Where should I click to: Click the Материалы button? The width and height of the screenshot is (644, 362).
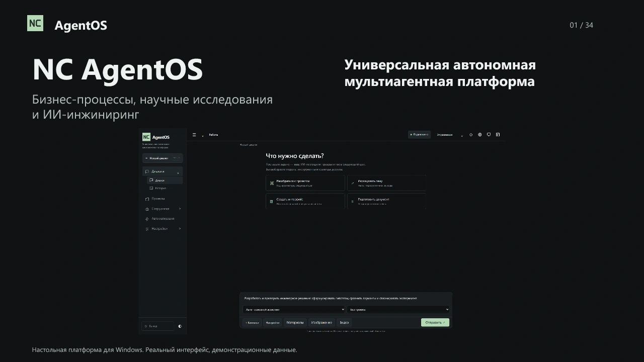pos(295,322)
